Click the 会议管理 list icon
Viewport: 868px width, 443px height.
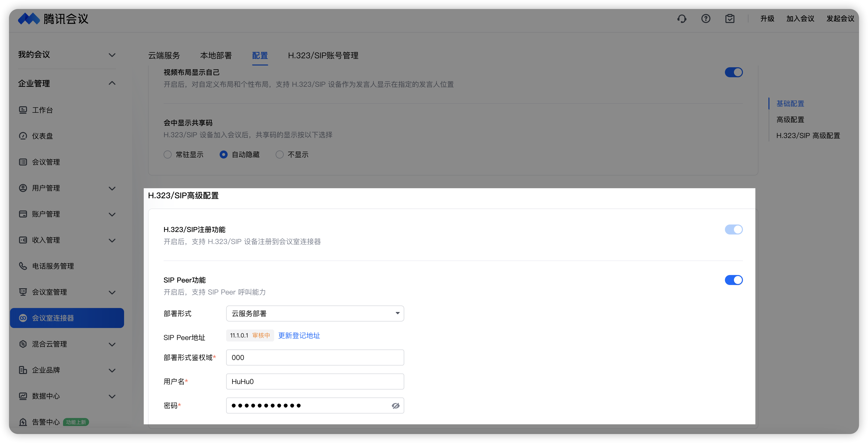(x=23, y=162)
